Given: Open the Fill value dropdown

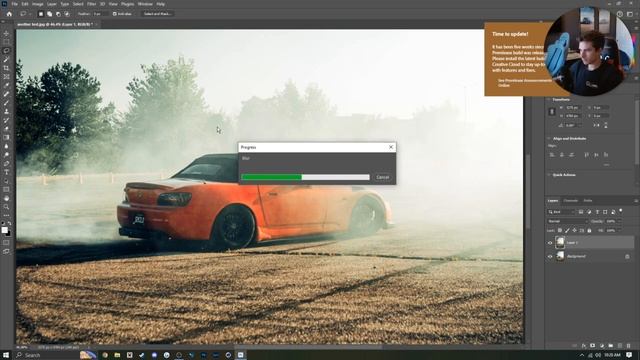Looking at the screenshot, I should [x=619, y=231].
